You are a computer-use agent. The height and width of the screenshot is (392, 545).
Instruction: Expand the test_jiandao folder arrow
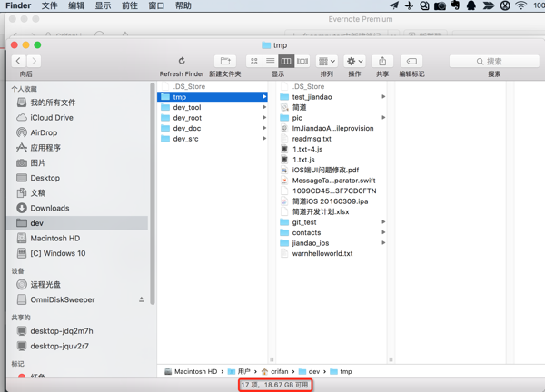(x=383, y=97)
